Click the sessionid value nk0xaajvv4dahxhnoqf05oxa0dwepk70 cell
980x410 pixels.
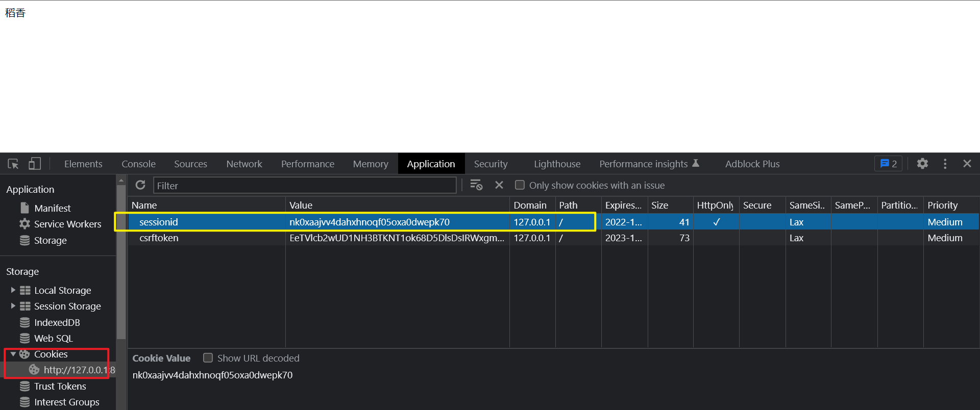click(398, 222)
